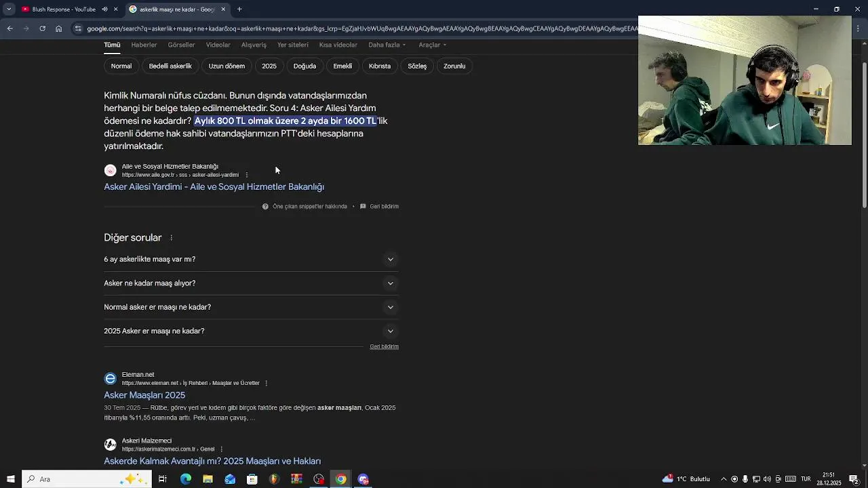Open Öne çıkan snippet'ler hakkında help

point(304,206)
